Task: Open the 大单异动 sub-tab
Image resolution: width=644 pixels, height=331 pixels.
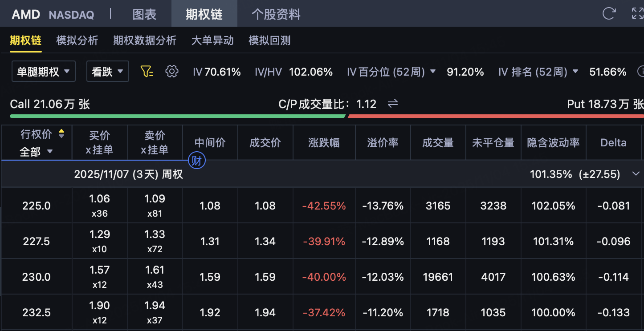Action: point(212,40)
